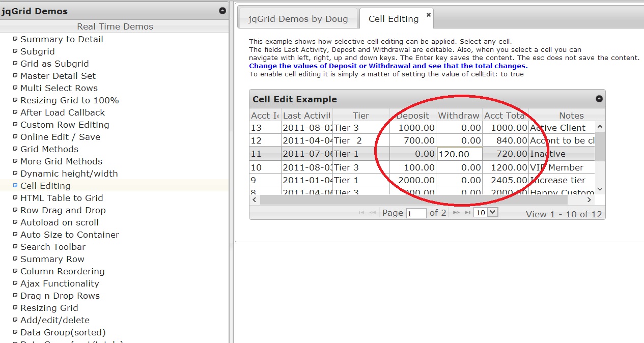Sort grid by Last Activity column

coord(306,116)
